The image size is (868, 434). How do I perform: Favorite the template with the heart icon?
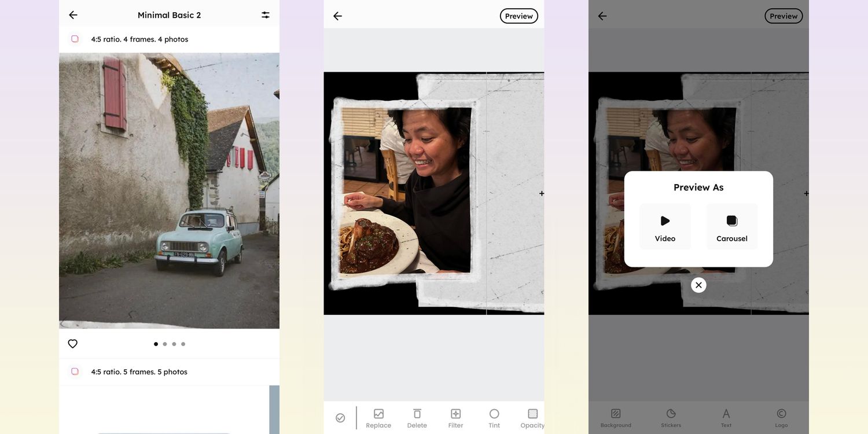tap(73, 344)
